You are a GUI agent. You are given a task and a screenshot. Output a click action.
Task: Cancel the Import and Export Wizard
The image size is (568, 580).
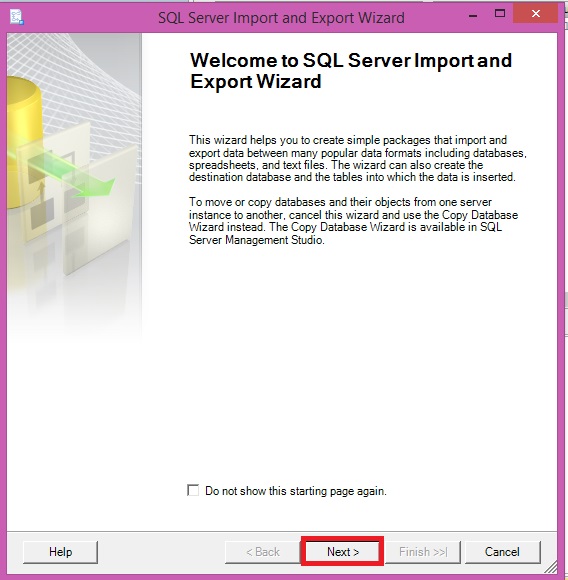tap(502, 552)
